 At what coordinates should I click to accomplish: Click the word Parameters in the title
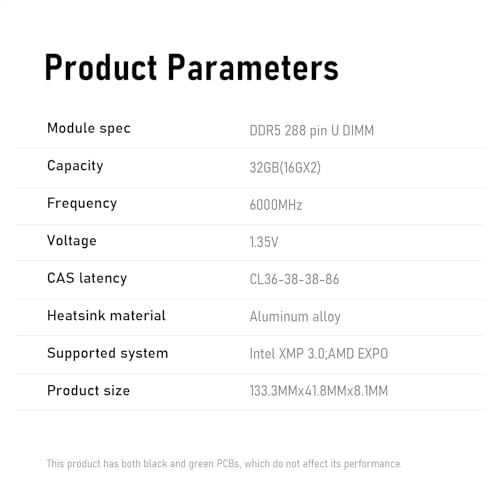[x=253, y=67]
